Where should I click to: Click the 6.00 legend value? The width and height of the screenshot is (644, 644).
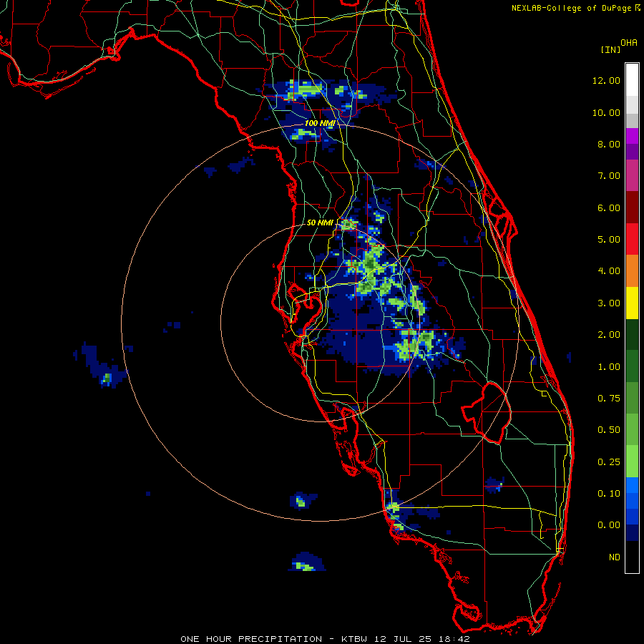tap(609, 208)
